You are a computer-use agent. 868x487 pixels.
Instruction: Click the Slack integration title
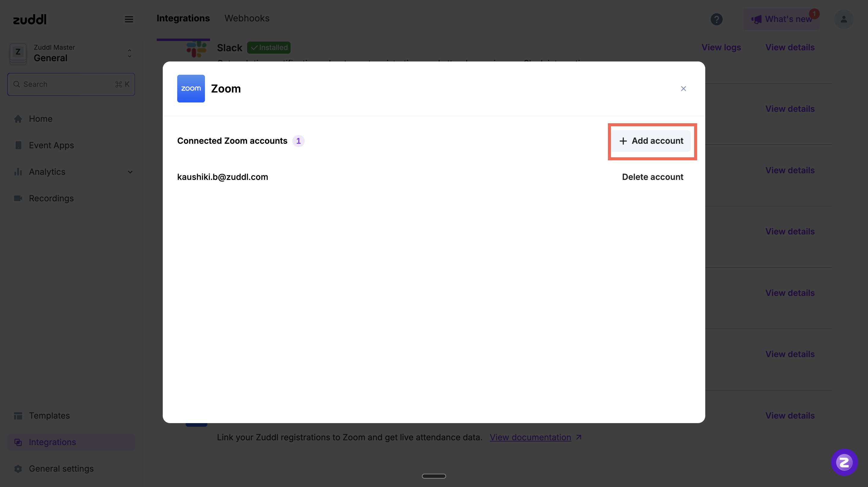click(x=229, y=48)
